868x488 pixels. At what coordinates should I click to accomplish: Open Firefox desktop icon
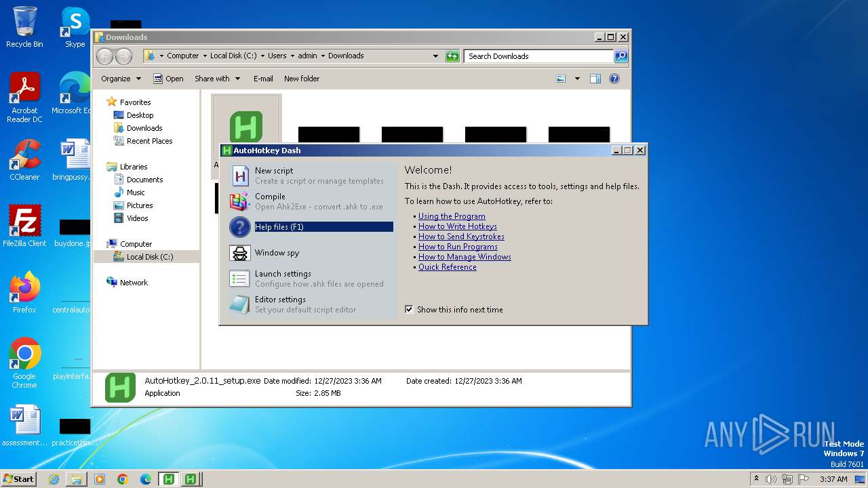pyautogui.click(x=24, y=293)
